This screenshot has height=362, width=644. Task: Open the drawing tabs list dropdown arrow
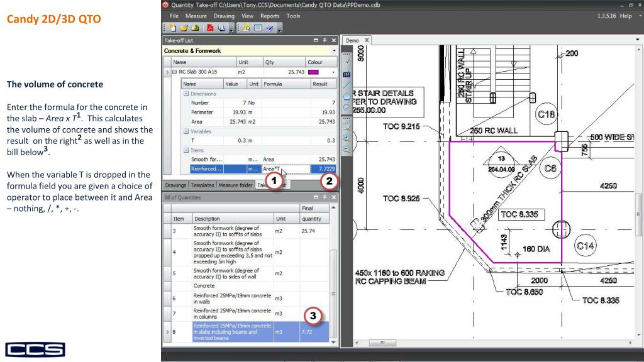(638, 40)
